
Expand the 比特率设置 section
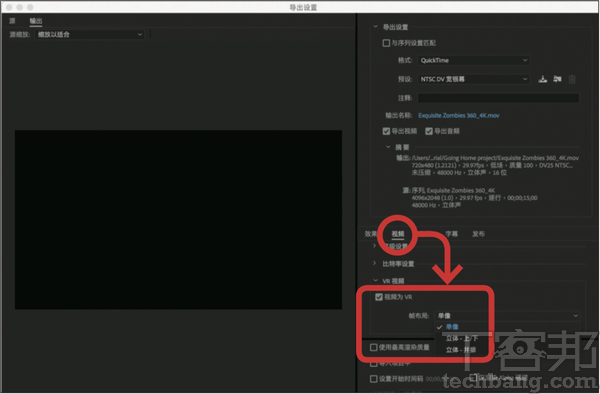[375, 264]
